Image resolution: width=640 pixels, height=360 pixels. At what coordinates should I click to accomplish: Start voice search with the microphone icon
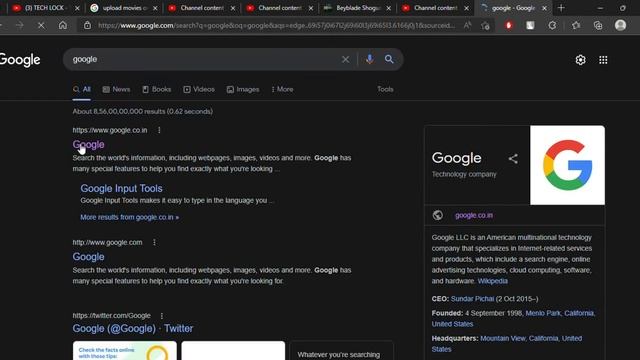coord(369,59)
